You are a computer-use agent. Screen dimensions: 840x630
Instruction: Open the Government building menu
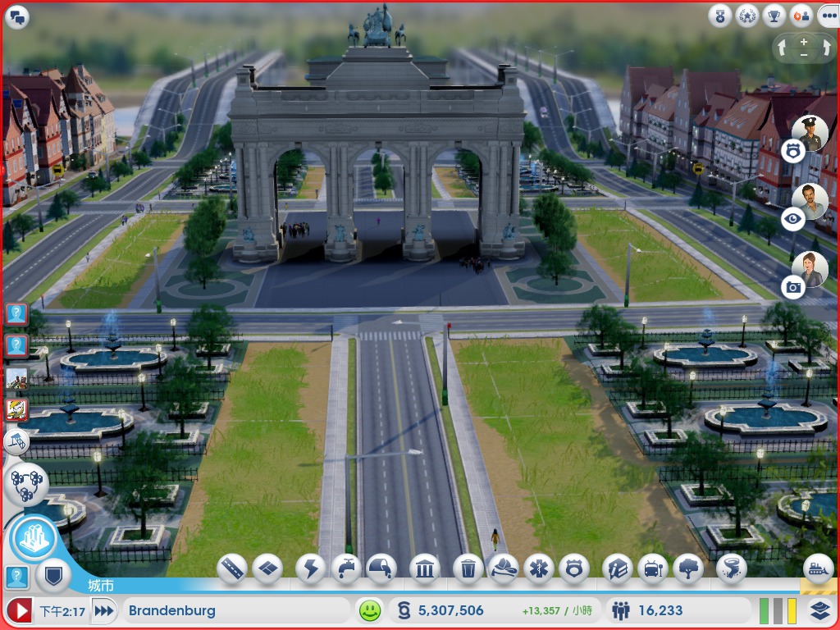click(425, 569)
